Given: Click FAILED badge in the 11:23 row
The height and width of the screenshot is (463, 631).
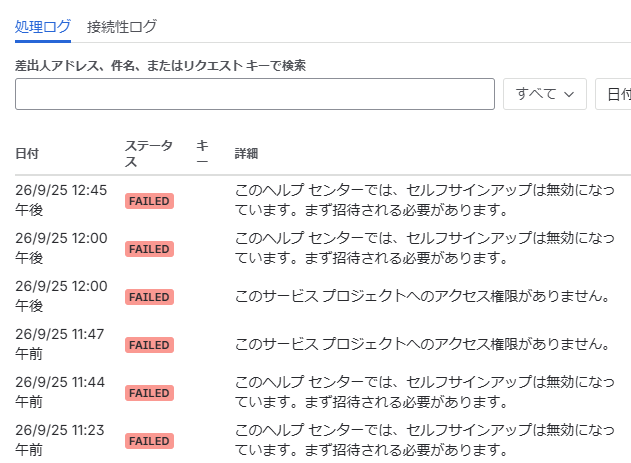Looking at the screenshot, I should click(x=149, y=441).
